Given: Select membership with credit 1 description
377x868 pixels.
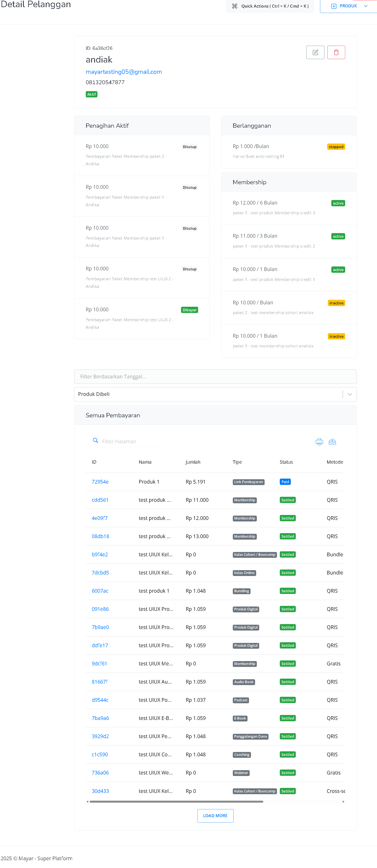Looking at the screenshot, I should coord(289,275).
